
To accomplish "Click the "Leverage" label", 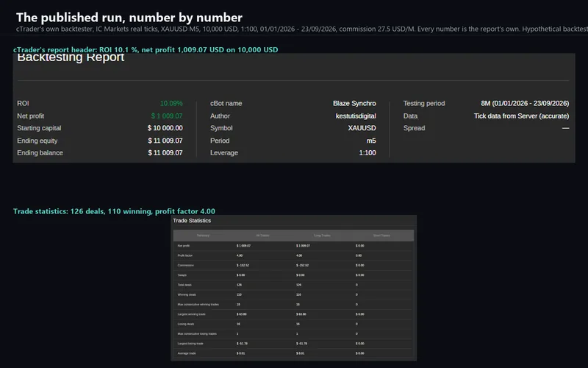I will pyautogui.click(x=224, y=153).
